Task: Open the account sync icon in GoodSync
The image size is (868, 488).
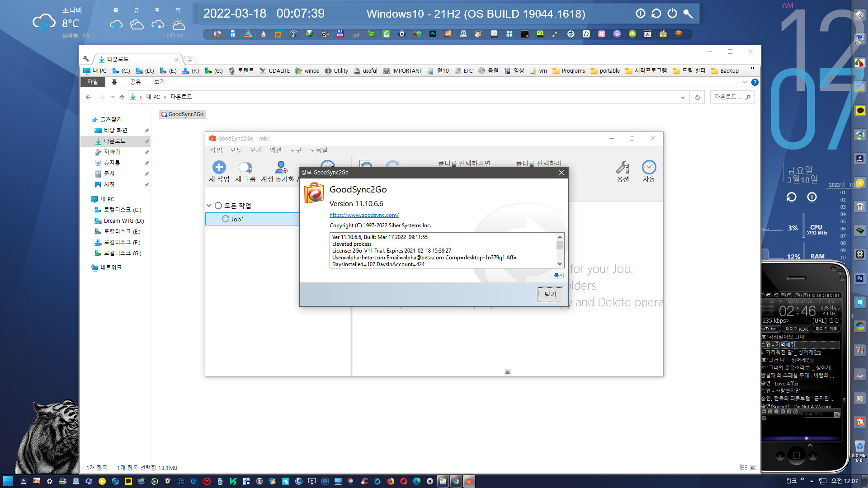Action: [281, 168]
